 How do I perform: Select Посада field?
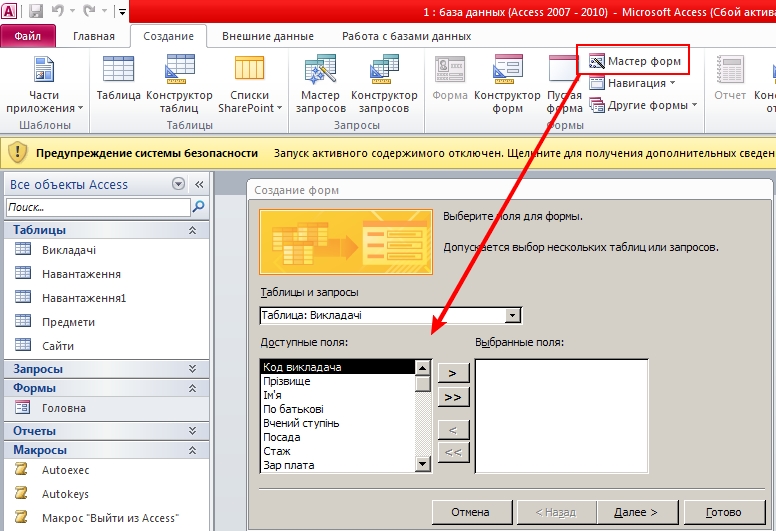point(339,437)
